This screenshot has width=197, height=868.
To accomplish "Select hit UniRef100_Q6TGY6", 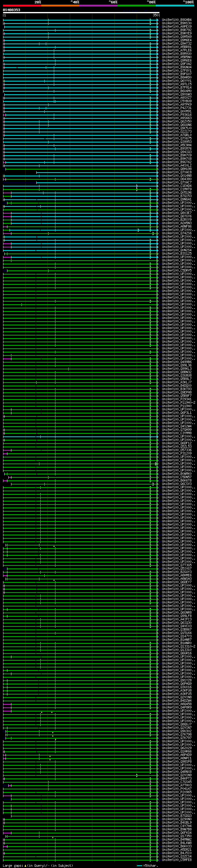I will pyautogui.click(x=177, y=216).
